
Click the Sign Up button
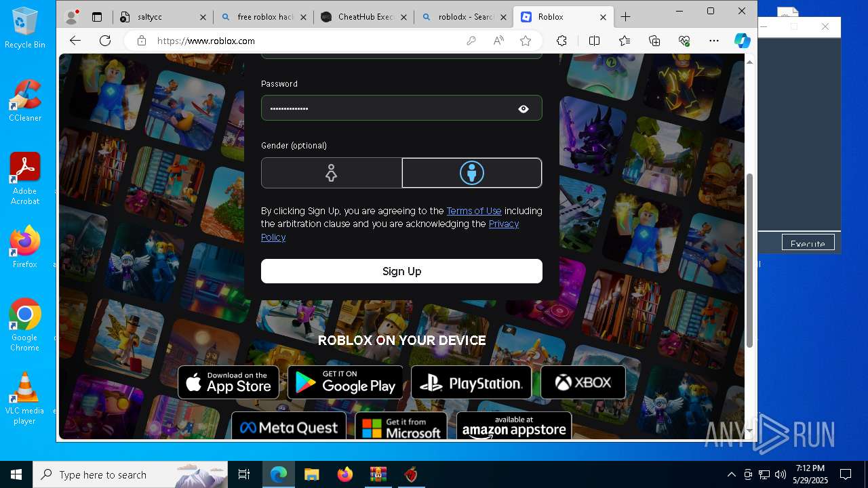(401, 271)
